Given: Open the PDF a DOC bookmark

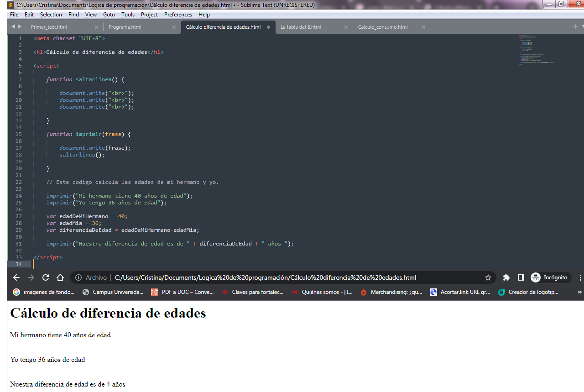Looking at the screenshot, I should (x=182, y=292).
